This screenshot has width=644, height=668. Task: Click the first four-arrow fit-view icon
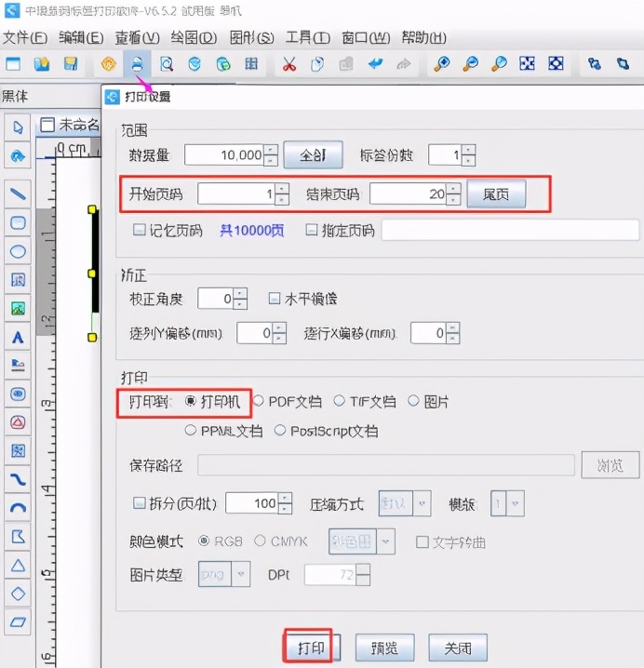(x=528, y=64)
